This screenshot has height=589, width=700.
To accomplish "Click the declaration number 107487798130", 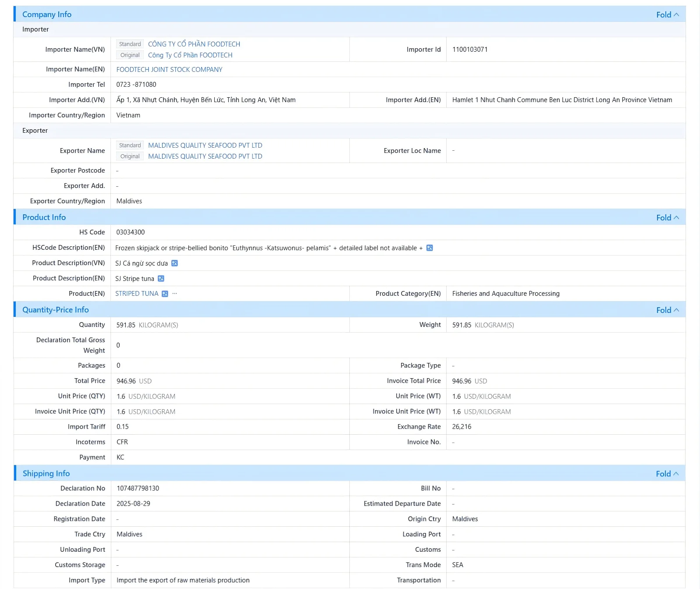I will pyautogui.click(x=138, y=489).
